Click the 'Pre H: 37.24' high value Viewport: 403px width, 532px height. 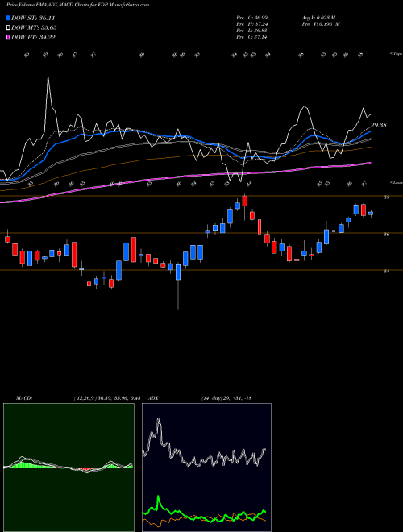[251, 24]
